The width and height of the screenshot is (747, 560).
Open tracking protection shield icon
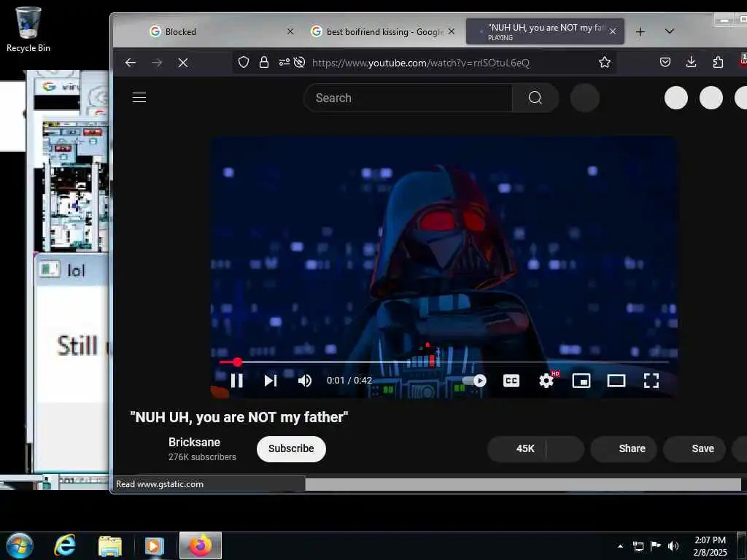[x=244, y=63]
